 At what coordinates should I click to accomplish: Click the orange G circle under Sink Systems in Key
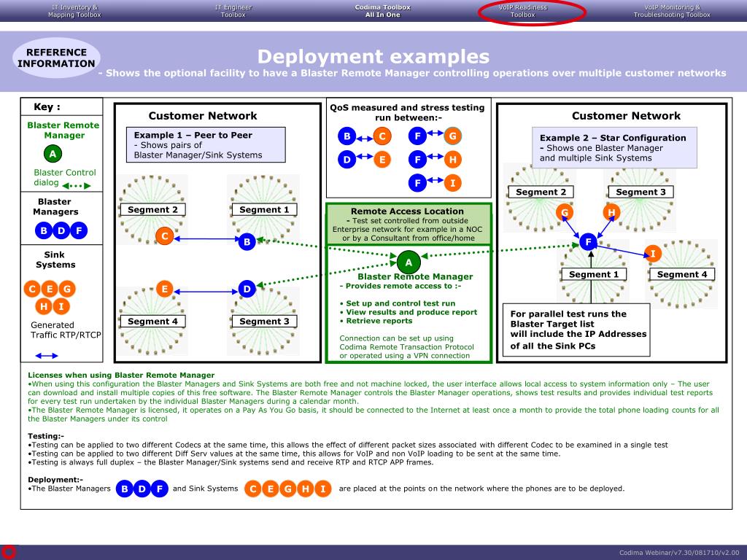[x=67, y=289]
